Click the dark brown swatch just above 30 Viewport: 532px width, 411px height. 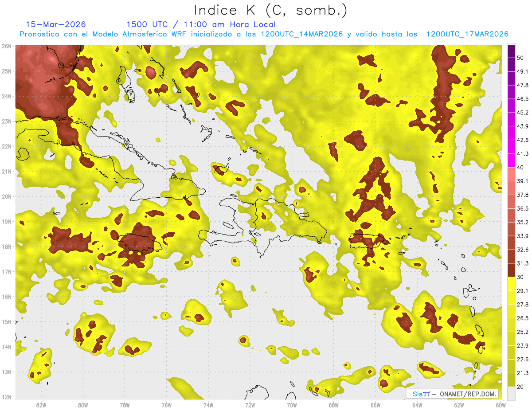pos(511,270)
